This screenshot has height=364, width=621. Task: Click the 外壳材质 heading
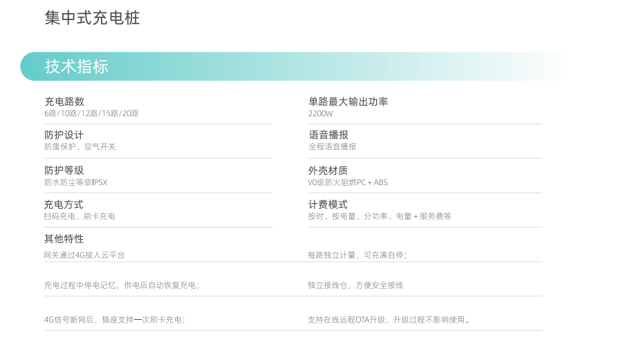328,170
